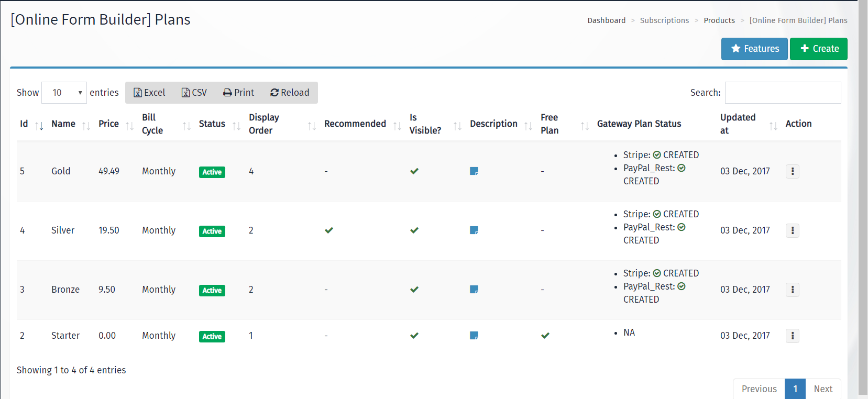Click the Bronze price 9.50
The width and height of the screenshot is (868, 399).
tap(107, 290)
